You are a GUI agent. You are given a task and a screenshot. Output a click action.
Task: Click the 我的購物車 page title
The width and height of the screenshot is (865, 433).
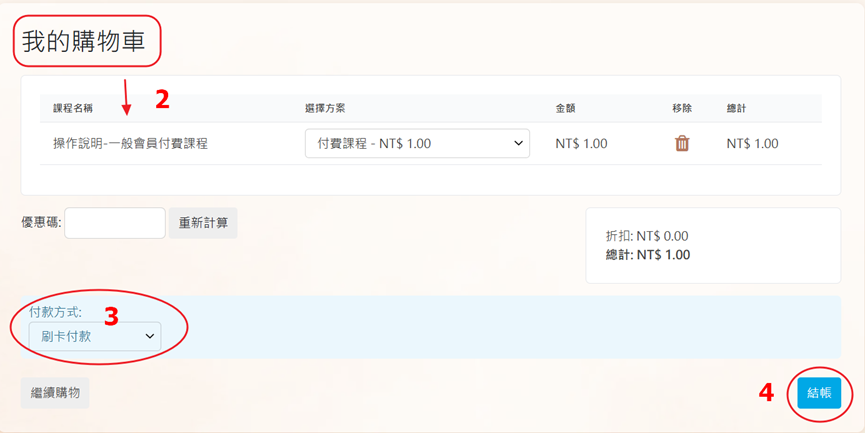84,41
